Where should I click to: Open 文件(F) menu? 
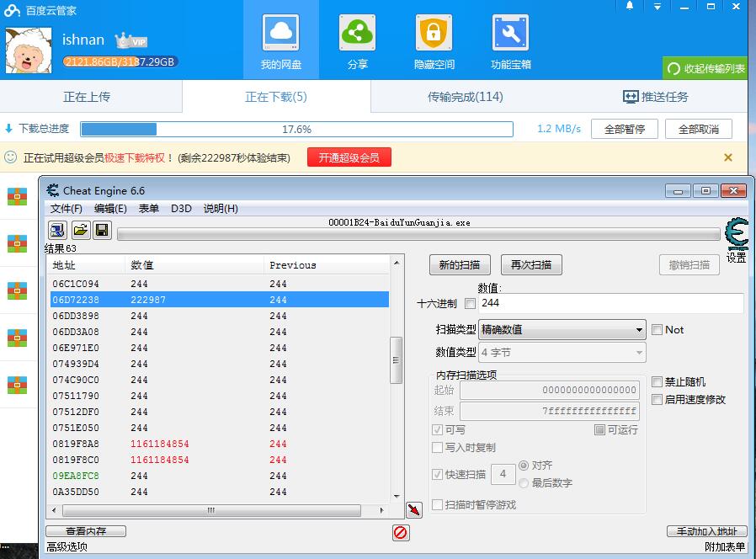click(66, 208)
